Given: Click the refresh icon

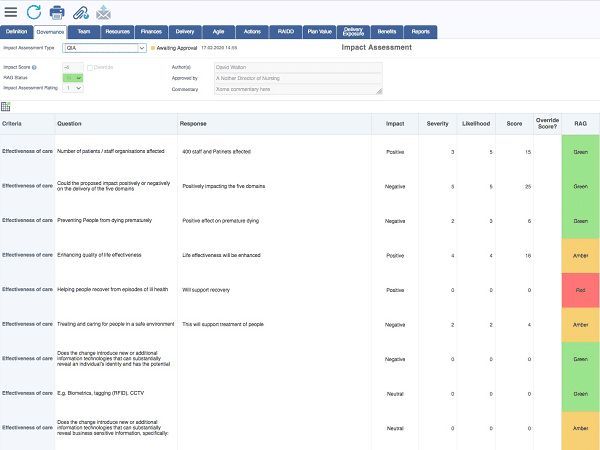Looking at the screenshot, I should point(34,12).
